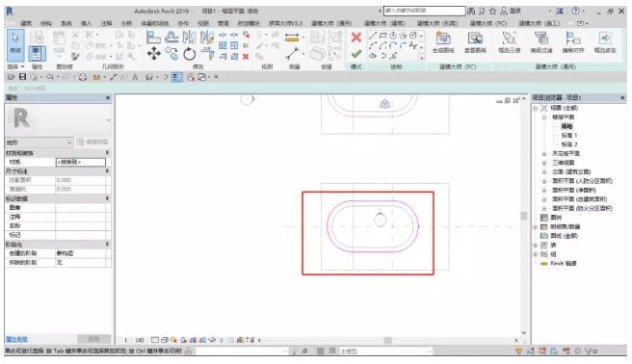
Task: Click the Undo arrow in quick access toolbar
Action: 49,77
